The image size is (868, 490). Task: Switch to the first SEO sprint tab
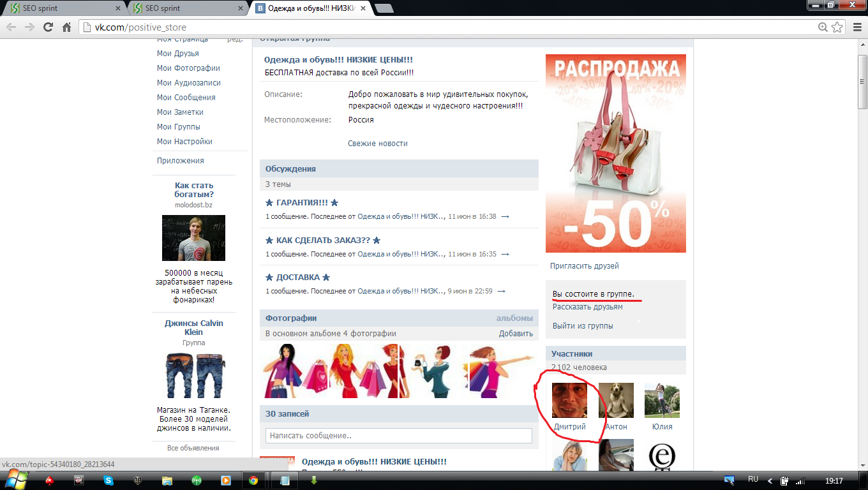click(64, 8)
